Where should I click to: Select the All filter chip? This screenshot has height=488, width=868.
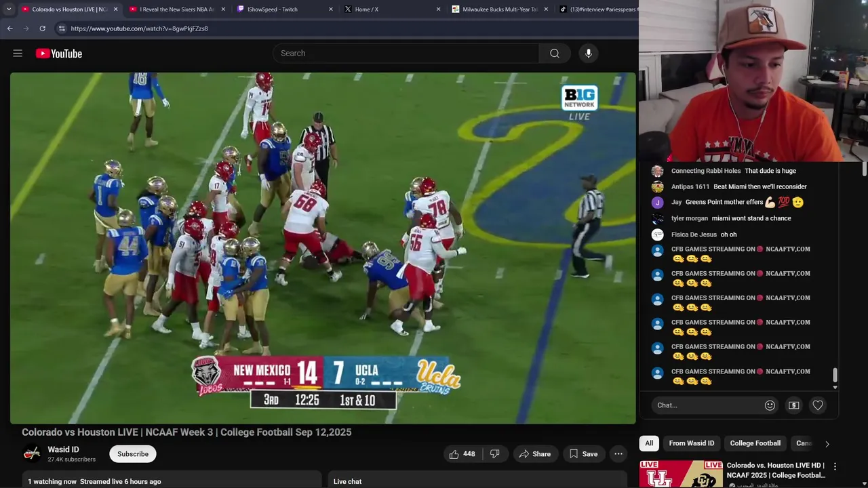(x=649, y=443)
